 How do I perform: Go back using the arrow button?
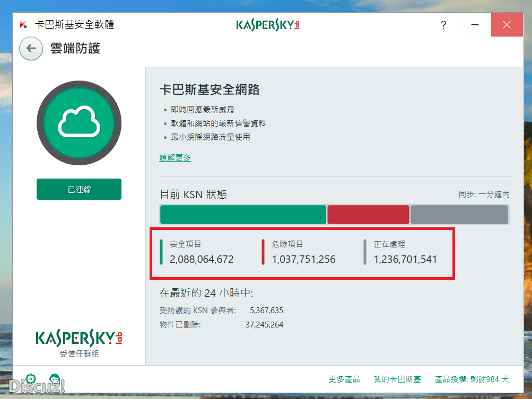31,48
